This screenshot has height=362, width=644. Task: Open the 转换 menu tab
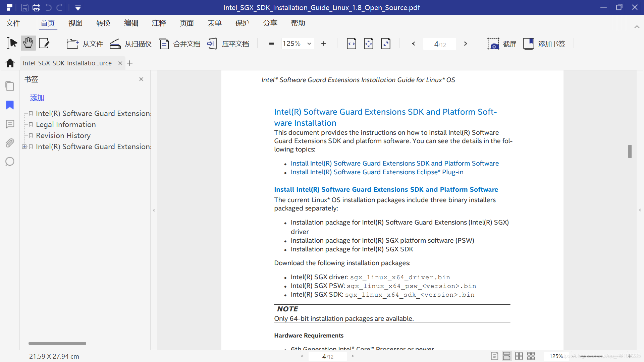(x=103, y=23)
